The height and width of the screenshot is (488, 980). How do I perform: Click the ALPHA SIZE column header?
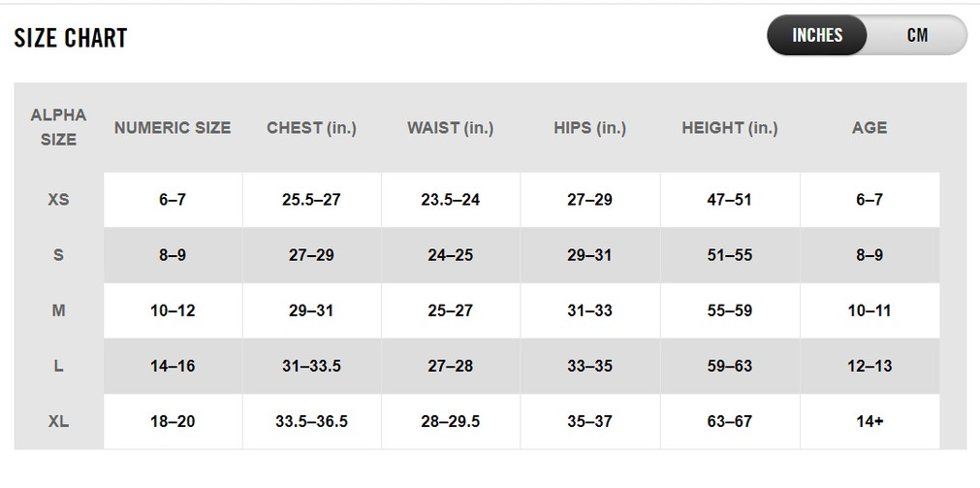[x=58, y=127]
